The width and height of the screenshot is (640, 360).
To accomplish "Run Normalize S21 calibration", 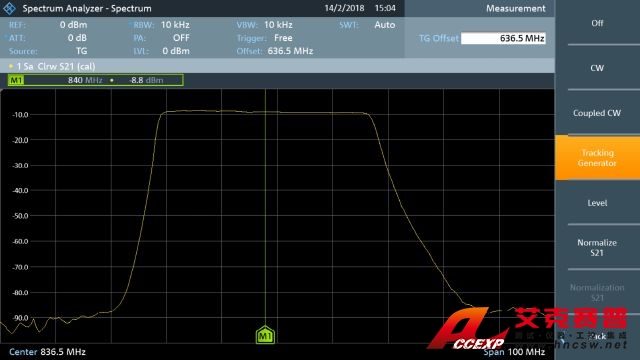I will click(597, 248).
